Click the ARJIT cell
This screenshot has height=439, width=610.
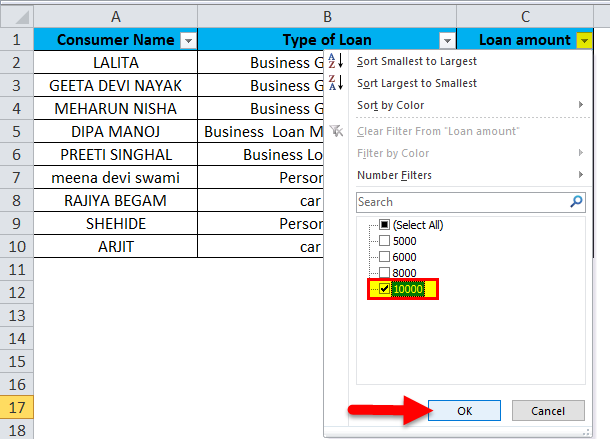pyautogui.click(x=116, y=246)
